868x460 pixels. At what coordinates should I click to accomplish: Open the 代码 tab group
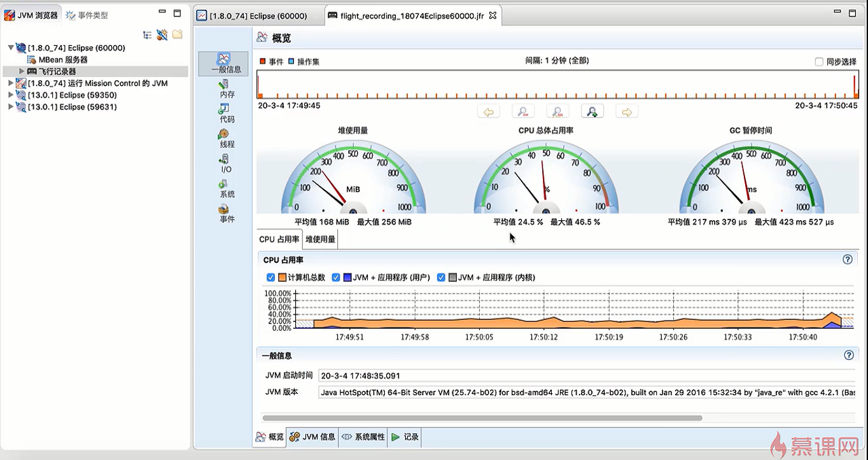point(227,114)
